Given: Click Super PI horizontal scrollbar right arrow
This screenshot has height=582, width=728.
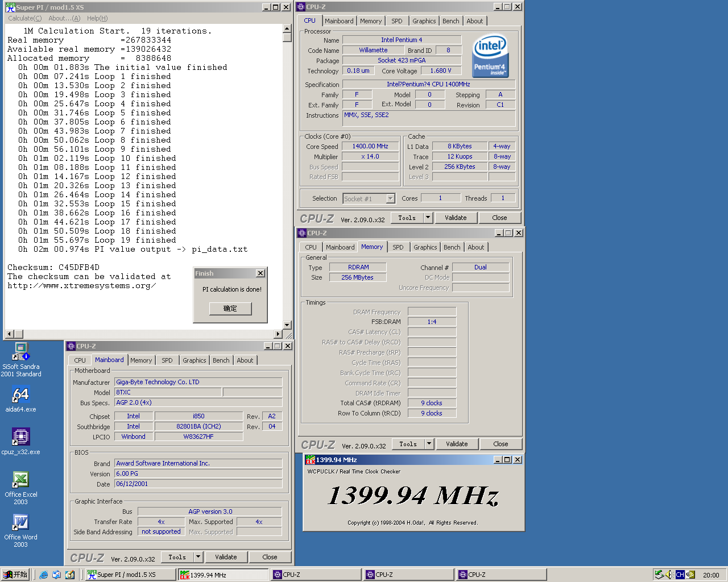Looking at the screenshot, I should click(x=278, y=334).
